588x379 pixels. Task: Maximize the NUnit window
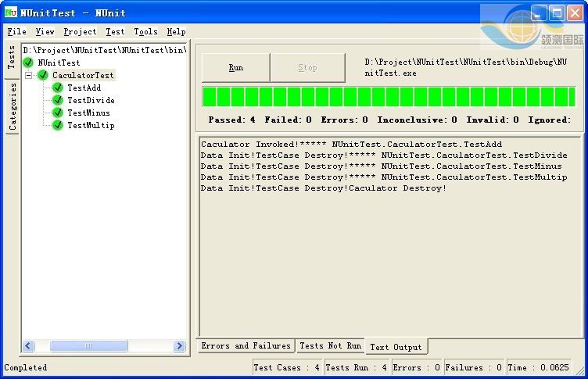[x=557, y=13]
